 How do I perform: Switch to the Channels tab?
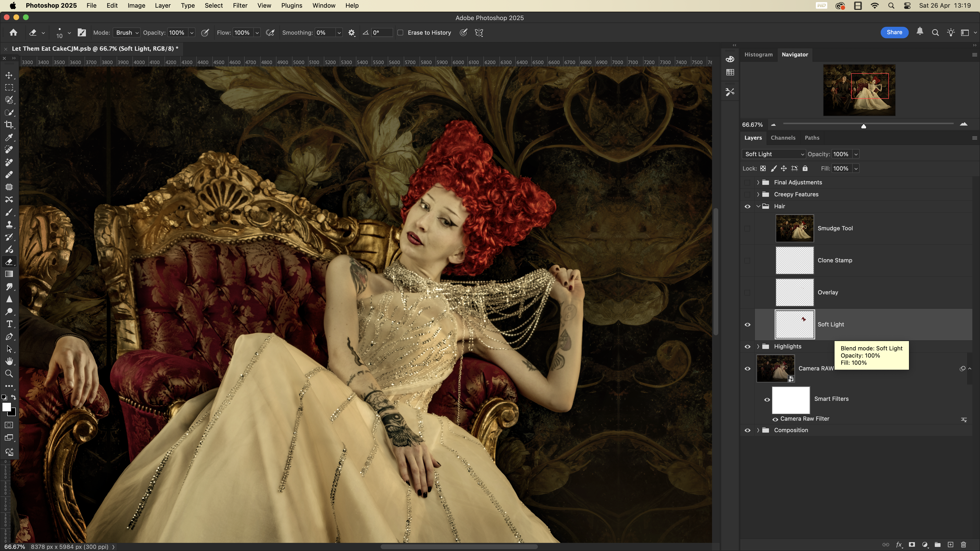(x=783, y=138)
